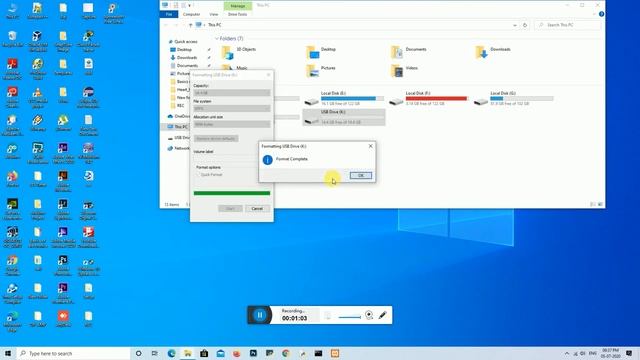Refresh the This PC view
Viewport: 640px width, 360px height.
tap(525, 25)
